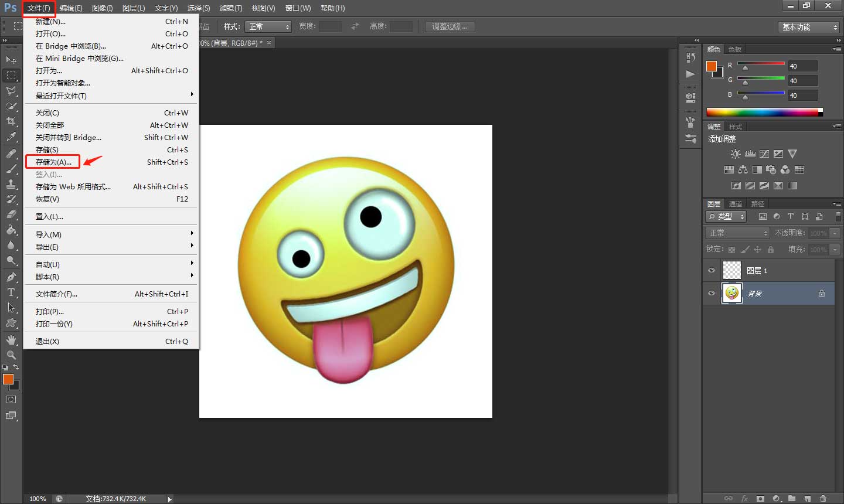Open the 样式 style dropdown in options bar
This screenshot has height=504, width=844.
coord(268,26)
